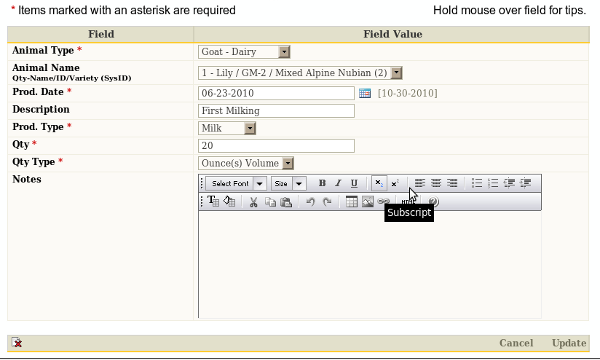Click the delete record icon at bottom left
This screenshot has width=600, height=360.
(16, 342)
